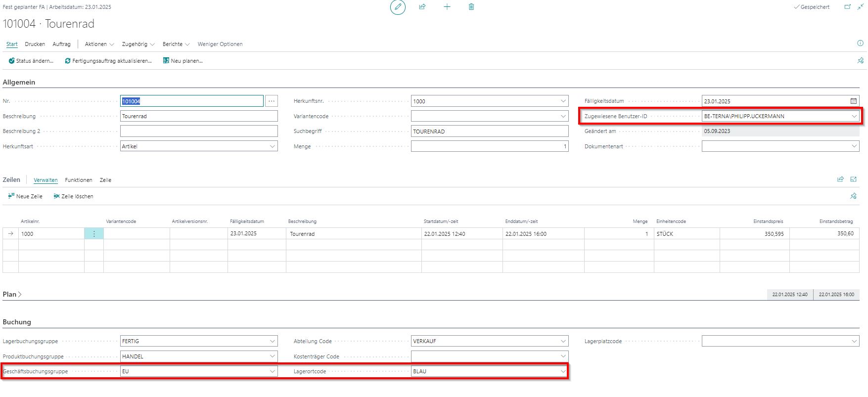Open the Dokumentenart dropdown
The image size is (868, 397).
(x=854, y=146)
